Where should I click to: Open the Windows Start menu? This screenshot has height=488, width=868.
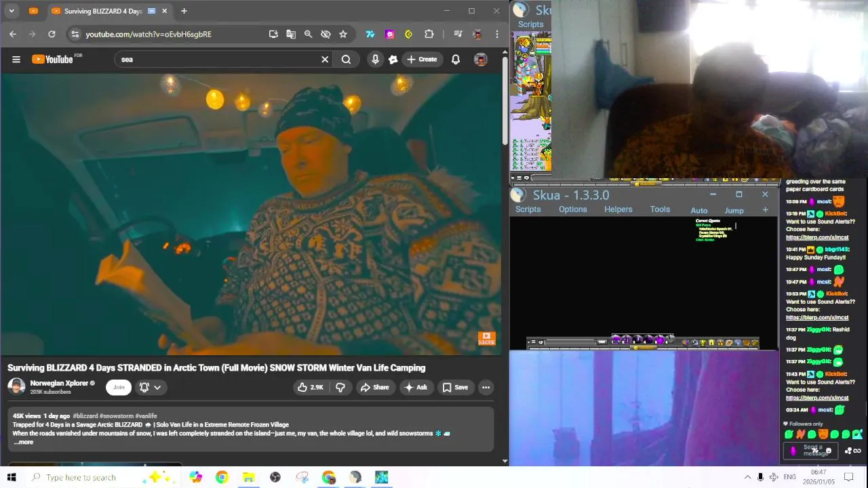pyautogui.click(x=12, y=477)
